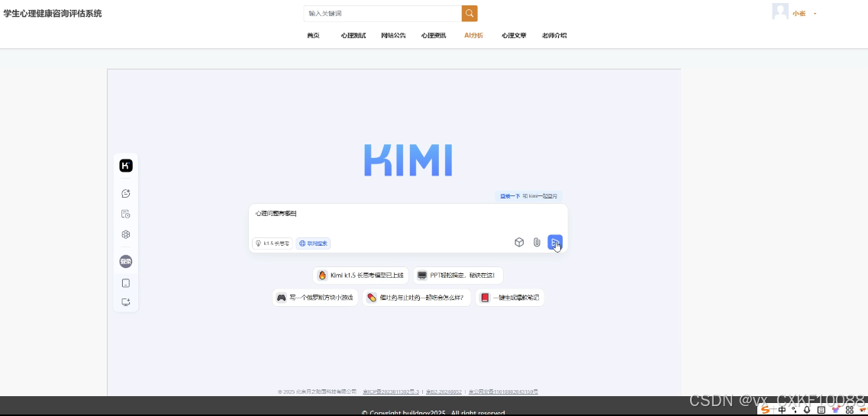Click the Sogou microphone voice input icon
868x416 pixels.
tap(807, 410)
